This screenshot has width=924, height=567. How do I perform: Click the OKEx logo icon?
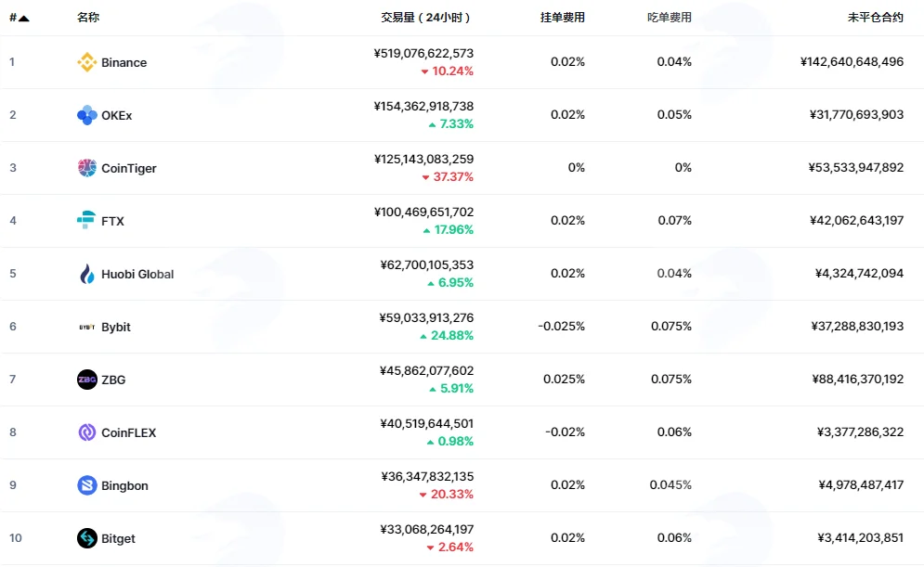pyautogui.click(x=86, y=115)
